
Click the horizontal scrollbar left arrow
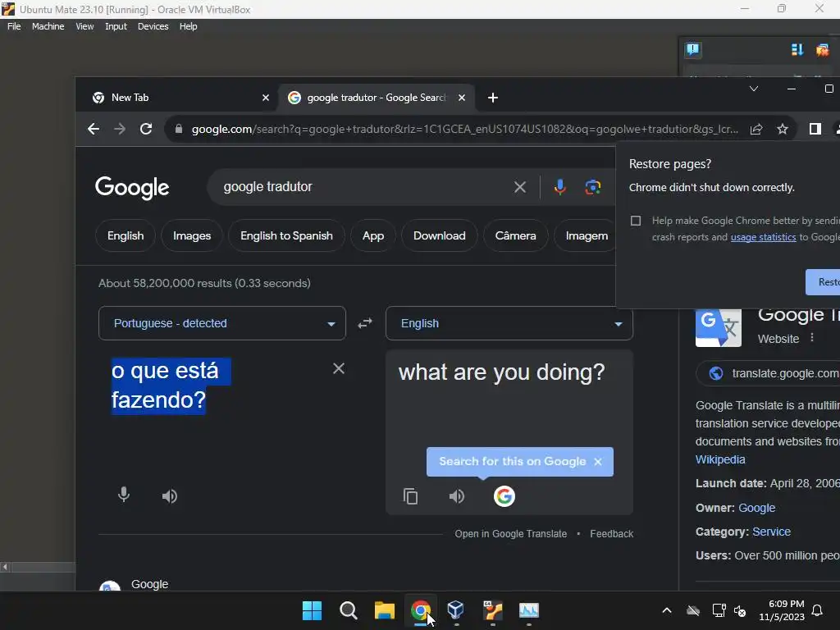coord(5,567)
